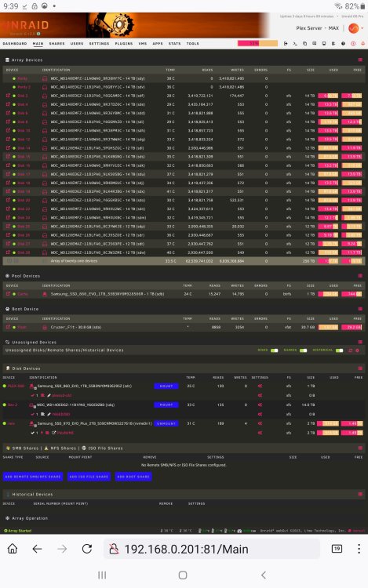The width and height of the screenshot is (368, 588).
Task: Open Unassigned Devices settings gear icon
Action: 358,350
